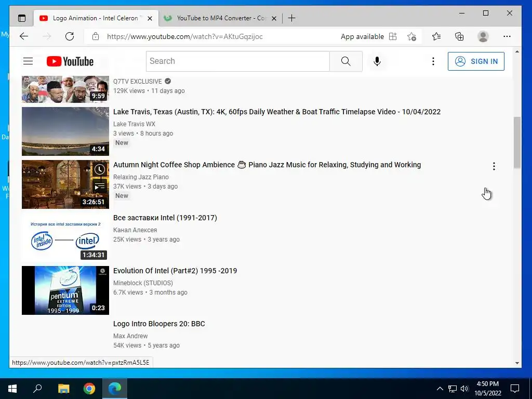532x399 pixels.
Task: Open YouTube settings three-dot menu
Action: coord(433,61)
